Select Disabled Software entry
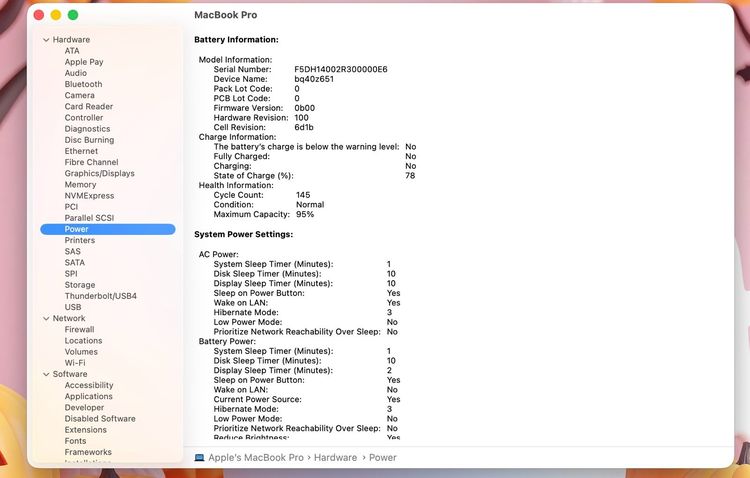Image resolution: width=750 pixels, height=478 pixels. point(100,419)
